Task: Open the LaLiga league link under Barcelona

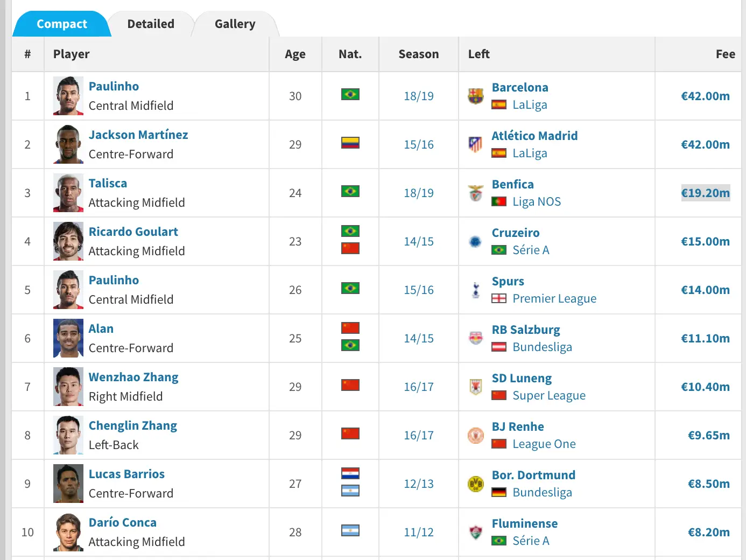Action: coord(530,104)
